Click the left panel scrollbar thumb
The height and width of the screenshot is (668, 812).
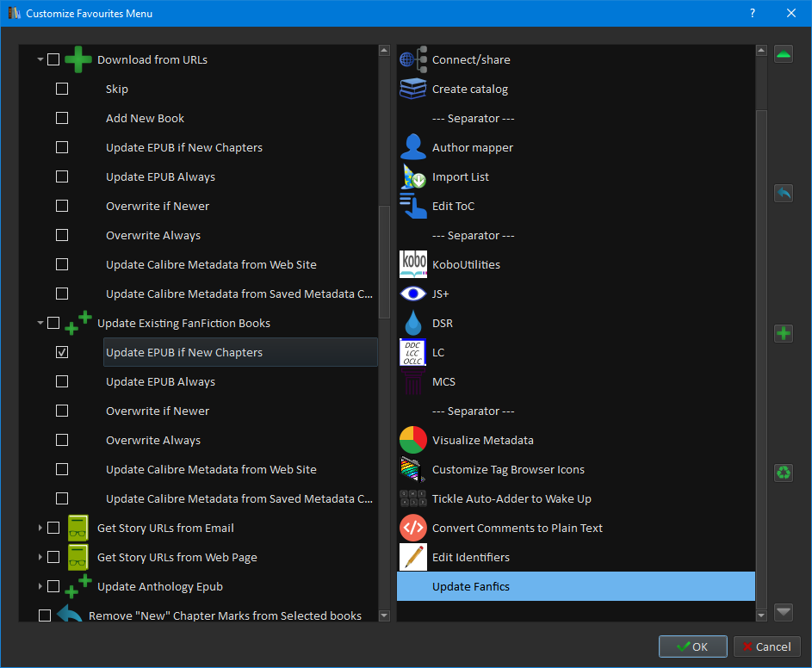tap(384, 262)
